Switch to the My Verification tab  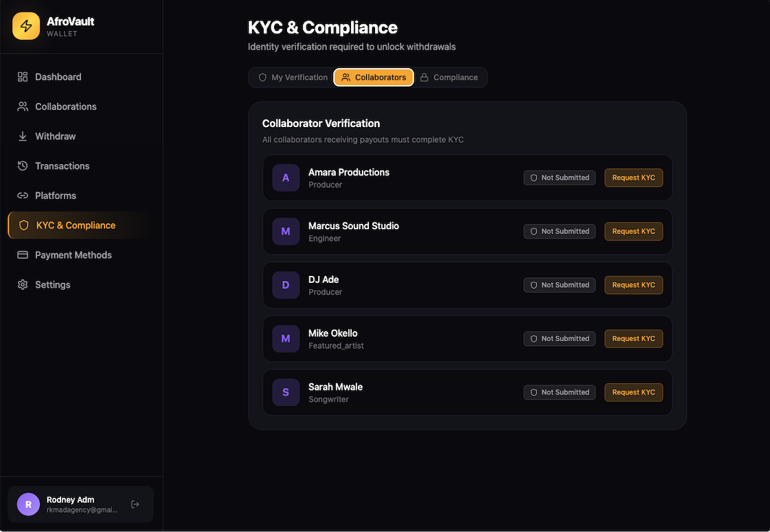point(293,78)
